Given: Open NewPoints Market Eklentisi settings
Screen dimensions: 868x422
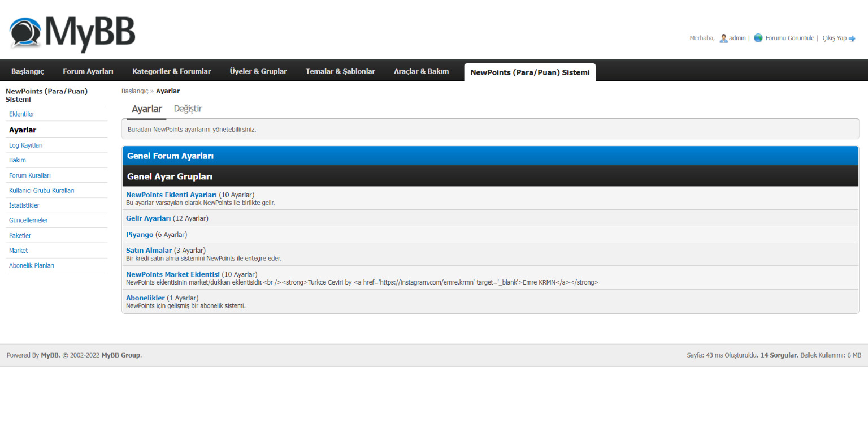Looking at the screenshot, I should [173, 274].
